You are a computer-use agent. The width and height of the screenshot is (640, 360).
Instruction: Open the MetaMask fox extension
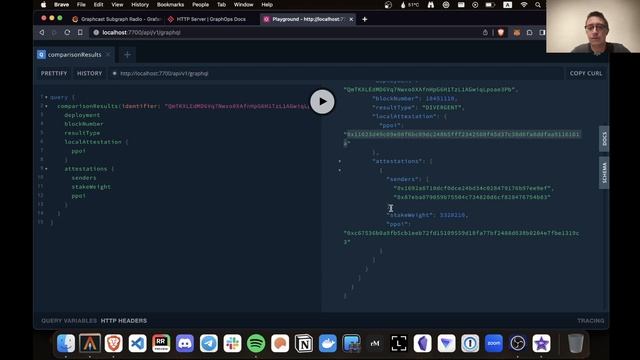tap(517, 32)
